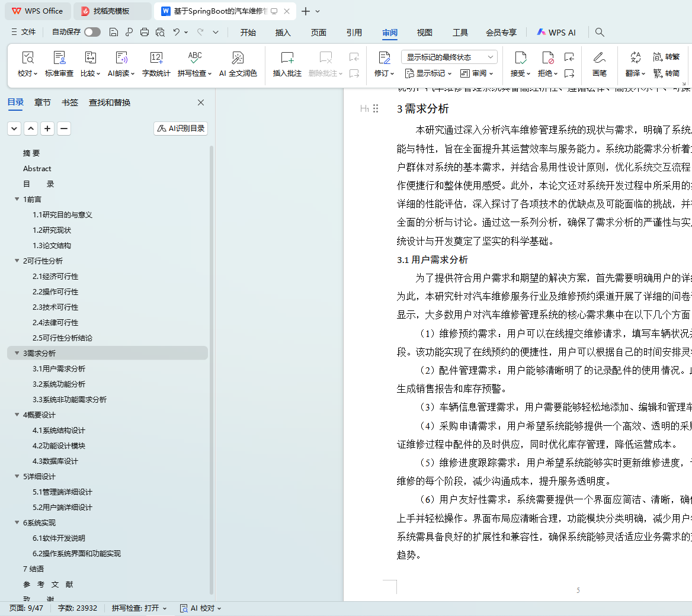Click the print icon in quick toolbar
The width and height of the screenshot is (692, 616).
(x=145, y=32)
